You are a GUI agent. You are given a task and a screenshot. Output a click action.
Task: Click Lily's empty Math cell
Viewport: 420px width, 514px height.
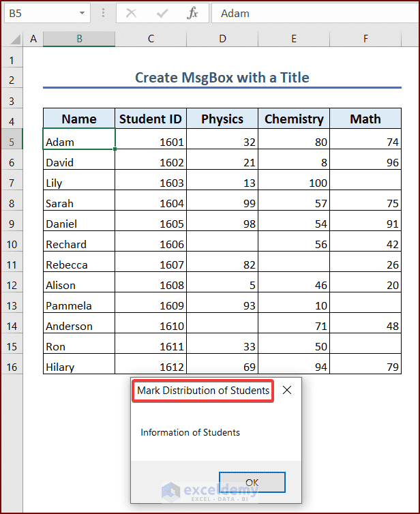click(365, 180)
